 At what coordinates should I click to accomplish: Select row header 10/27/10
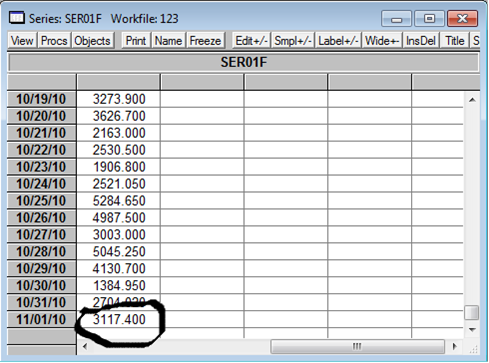42,235
